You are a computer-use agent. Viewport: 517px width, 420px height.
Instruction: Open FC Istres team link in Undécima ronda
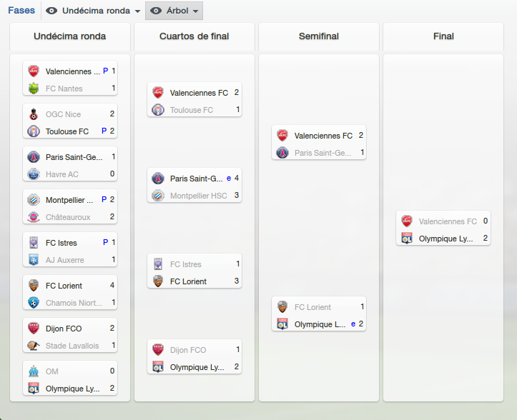pyautogui.click(x=61, y=243)
